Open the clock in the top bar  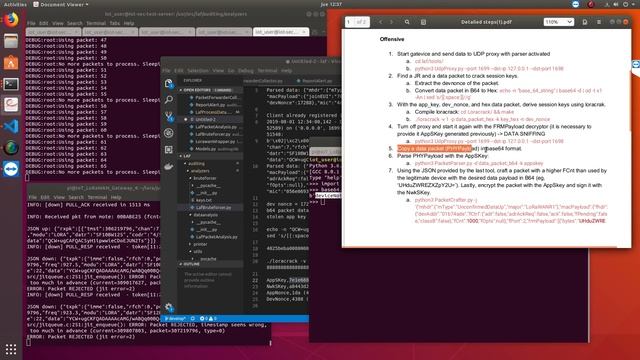point(331,4)
